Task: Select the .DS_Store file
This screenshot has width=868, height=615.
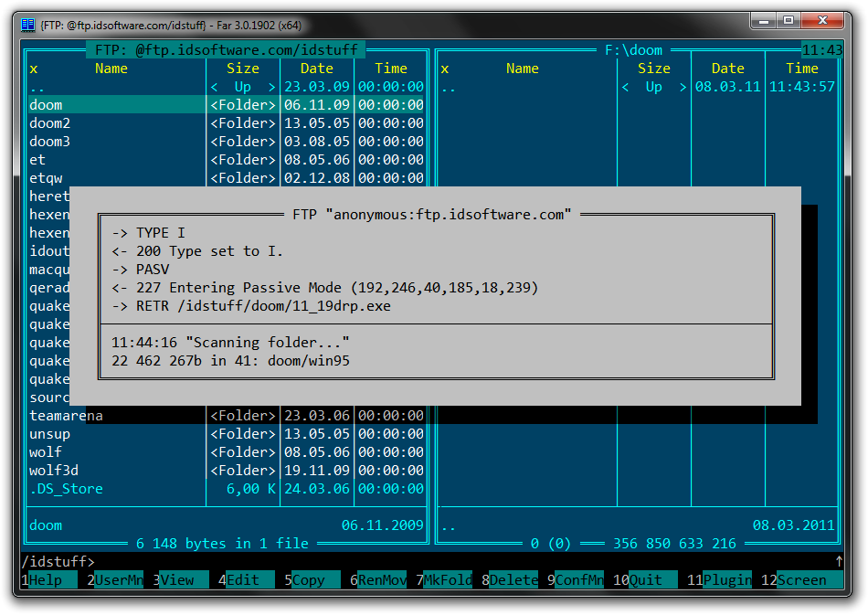Action: tap(66, 489)
